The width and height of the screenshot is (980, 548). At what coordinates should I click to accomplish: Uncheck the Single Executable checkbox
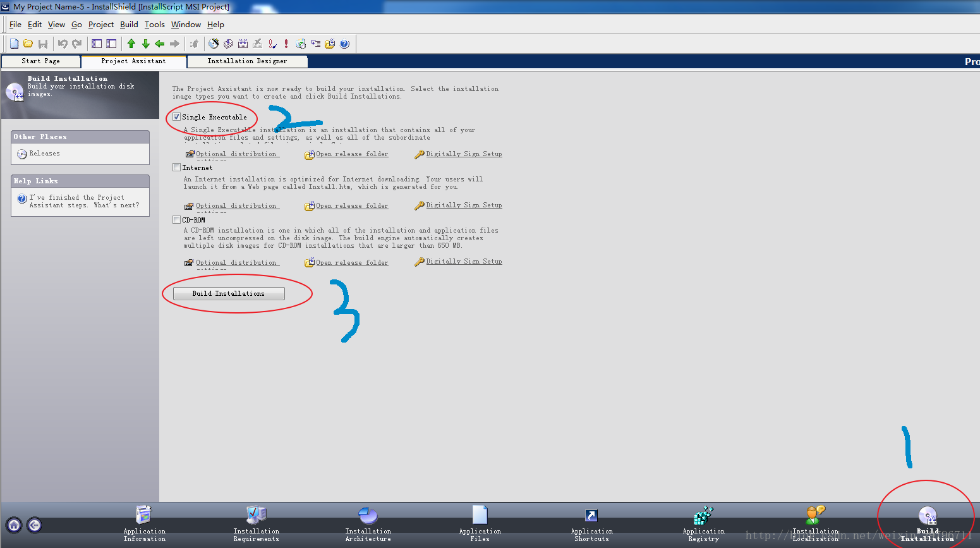[x=177, y=117]
